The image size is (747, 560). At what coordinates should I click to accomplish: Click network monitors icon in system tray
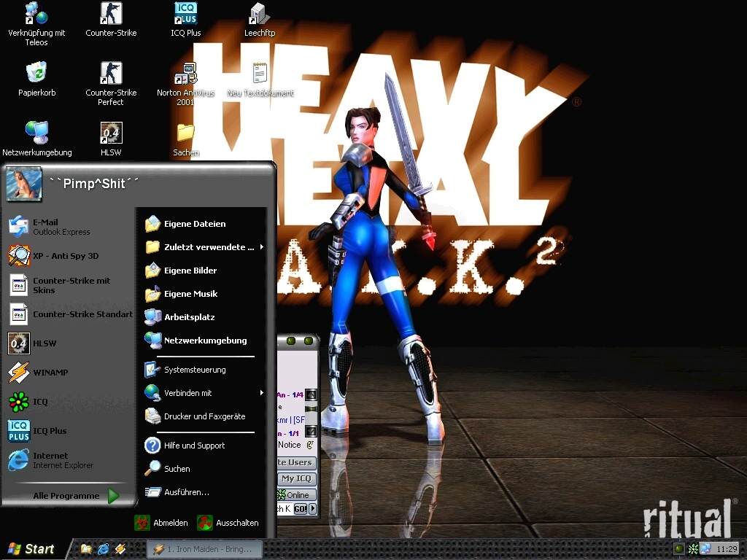point(706,549)
